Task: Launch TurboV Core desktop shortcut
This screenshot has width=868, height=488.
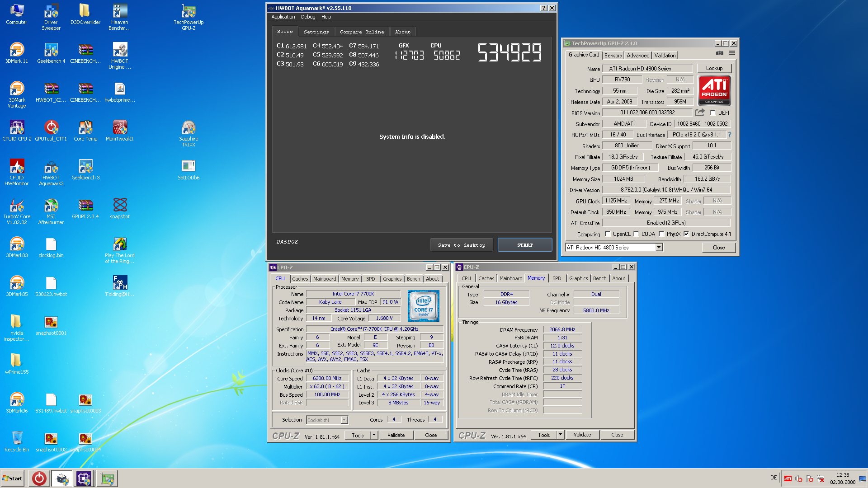Action: pyautogui.click(x=17, y=211)
